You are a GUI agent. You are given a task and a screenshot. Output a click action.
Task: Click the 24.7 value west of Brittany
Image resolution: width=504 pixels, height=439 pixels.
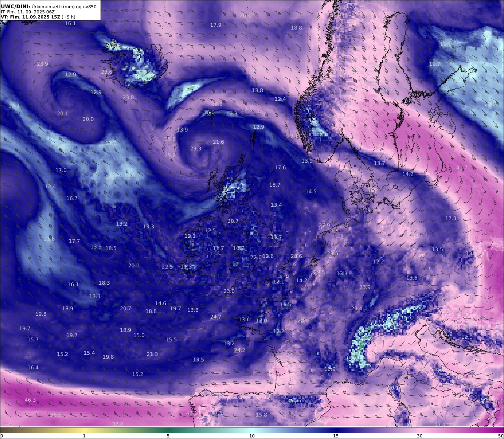(x=215, y=317)
